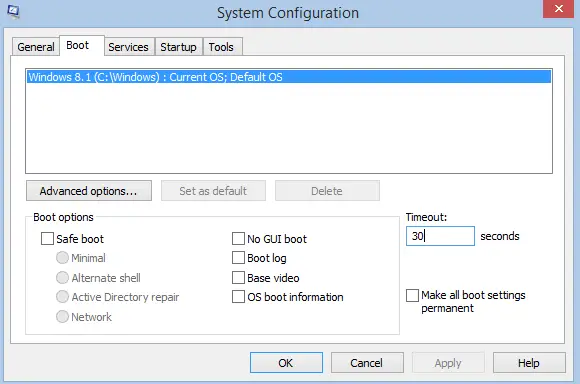Choose the Network safe boot option
Image resolution: width=580 pixels, height=384 pixels.
tap(62, 317)
